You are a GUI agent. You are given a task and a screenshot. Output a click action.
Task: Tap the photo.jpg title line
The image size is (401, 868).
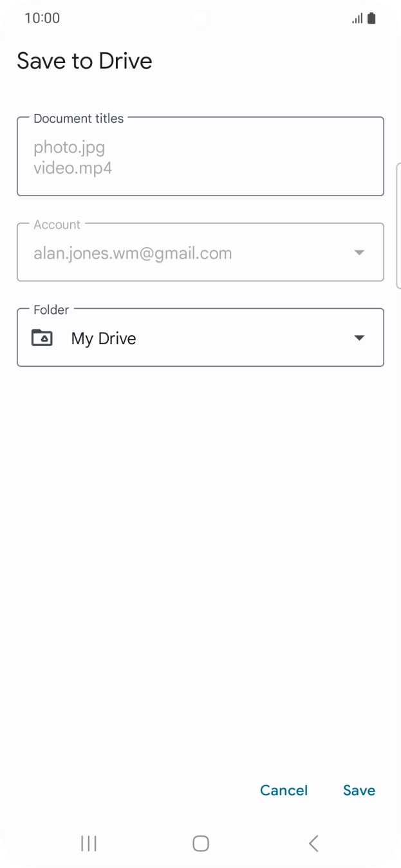69,147
